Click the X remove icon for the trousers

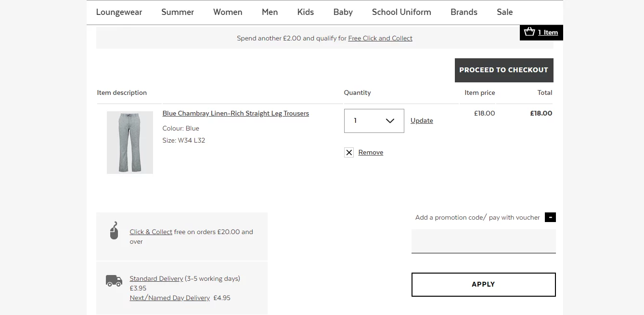click(349, 153)
